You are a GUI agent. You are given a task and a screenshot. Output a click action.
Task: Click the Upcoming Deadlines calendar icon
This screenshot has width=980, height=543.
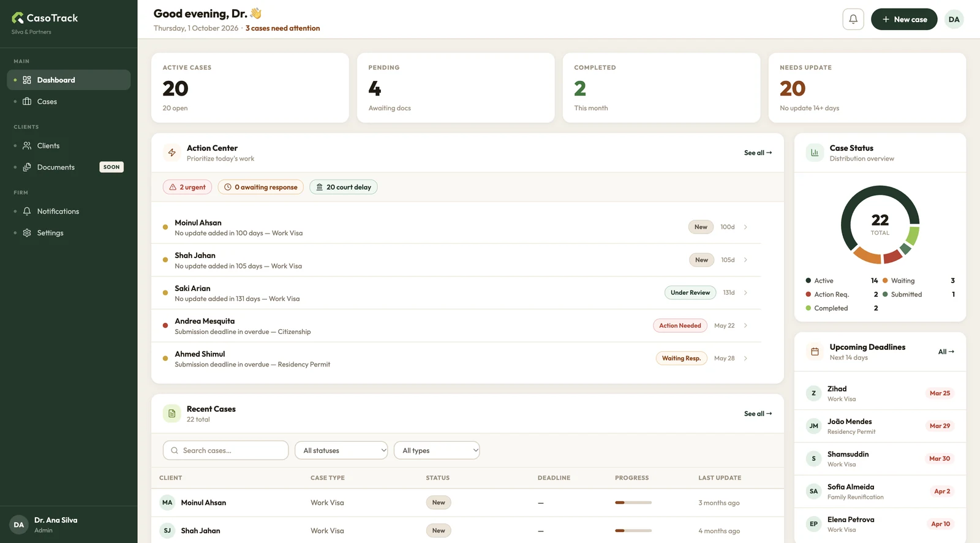(815, 352)
